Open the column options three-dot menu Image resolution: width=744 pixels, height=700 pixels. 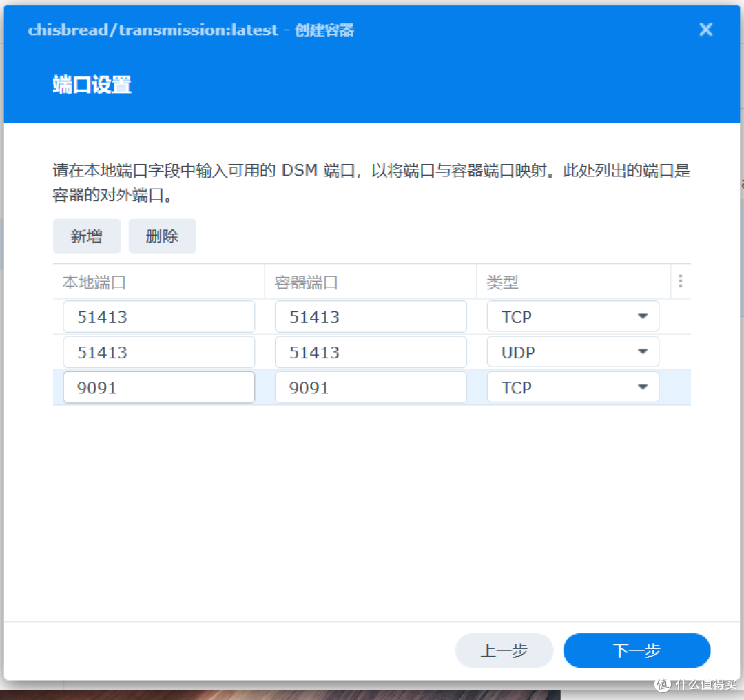(x=680, y=281)
